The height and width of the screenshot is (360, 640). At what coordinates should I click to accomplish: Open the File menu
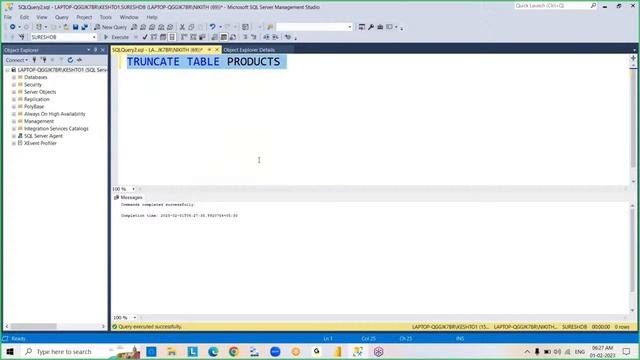8,17
